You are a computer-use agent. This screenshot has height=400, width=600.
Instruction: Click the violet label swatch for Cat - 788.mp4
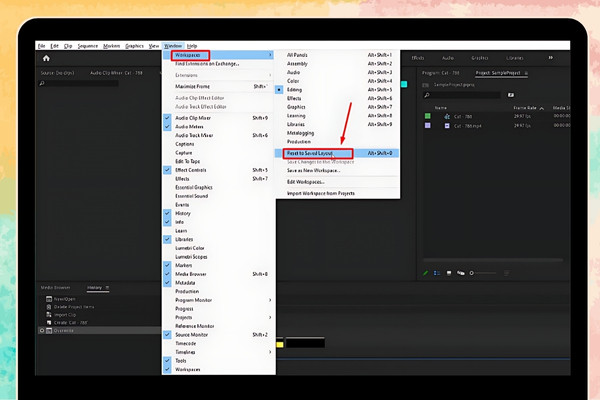tap(428, 125)
